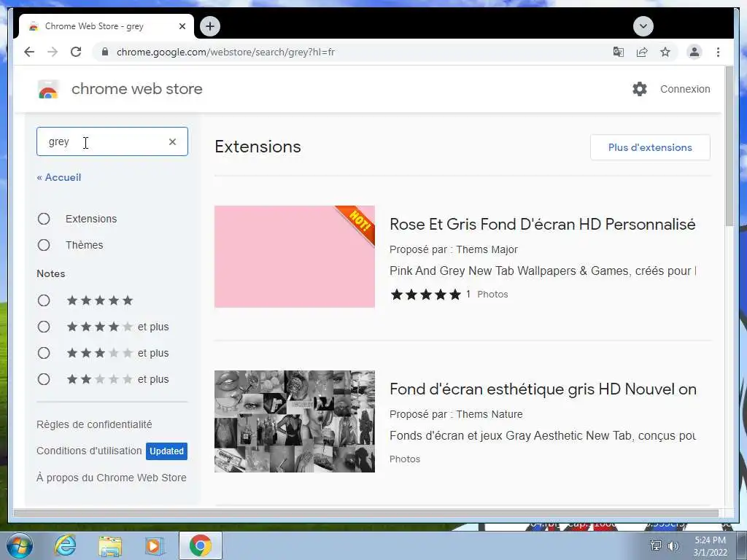Open À propos du Chrome Web Store
Viewport: 747px width, 560px height.
pyautogui.click(x=112, y=477)
